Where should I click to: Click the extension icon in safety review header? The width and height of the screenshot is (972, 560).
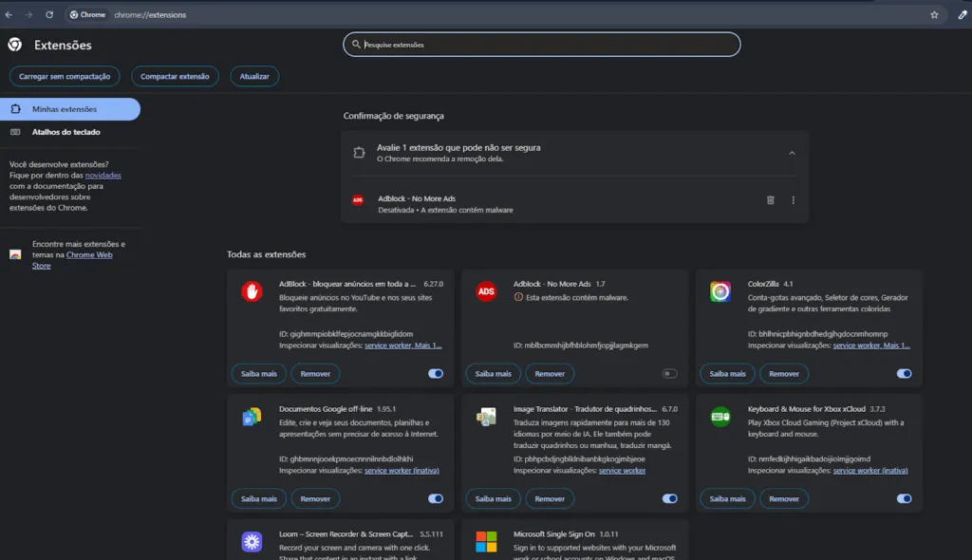(359, 153)
